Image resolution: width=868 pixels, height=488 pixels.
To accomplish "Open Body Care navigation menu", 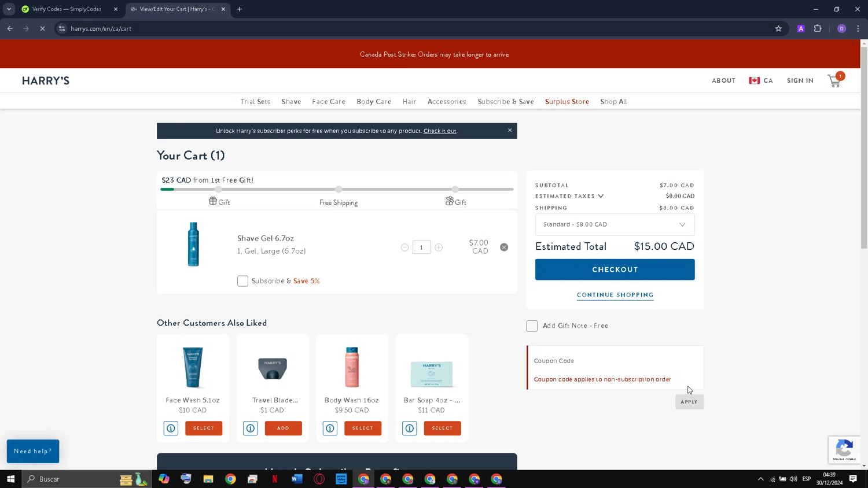I will tap(374, 101).
